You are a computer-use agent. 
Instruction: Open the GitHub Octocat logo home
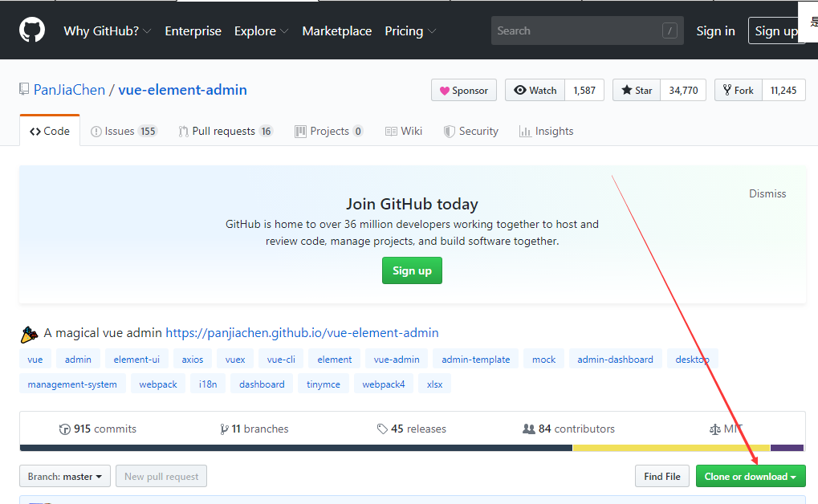[x=32, y=30]
